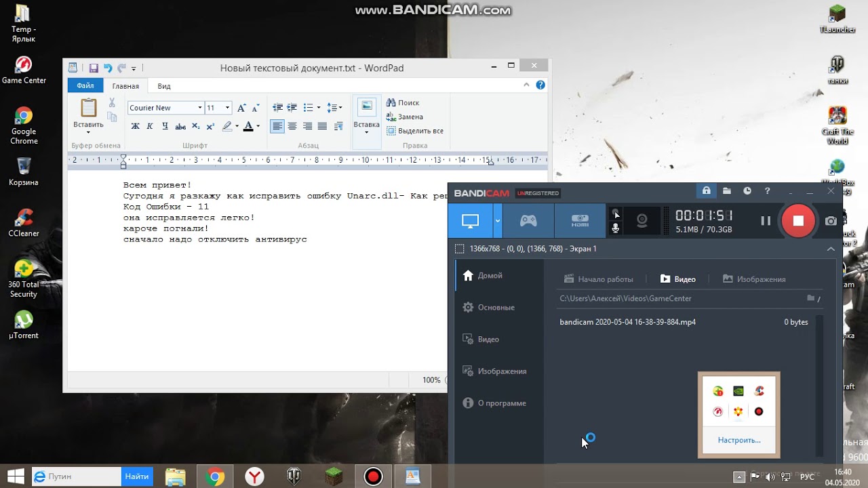Open the screen mode dropdown arrow in Bandicam
The width and height of the screenshot is (868, 488).
[498, 220]
